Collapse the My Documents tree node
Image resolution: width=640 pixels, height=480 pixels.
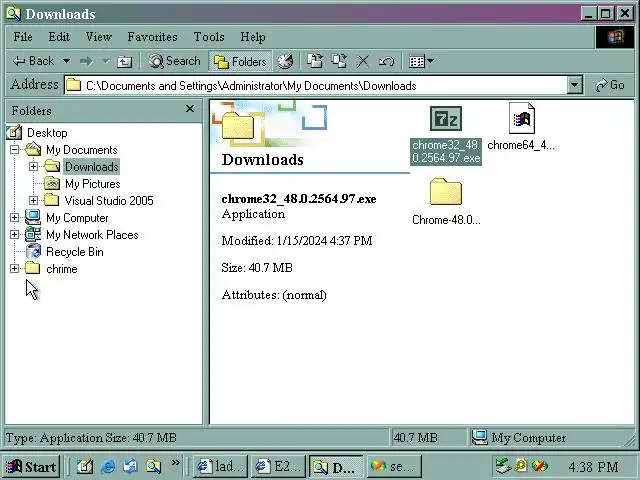[14, 149]
